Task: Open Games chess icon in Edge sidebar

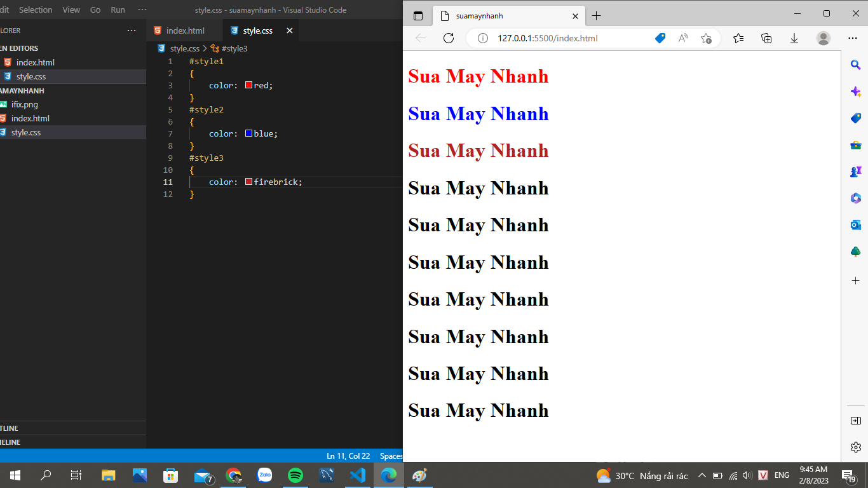Action: tap(855, 172)
